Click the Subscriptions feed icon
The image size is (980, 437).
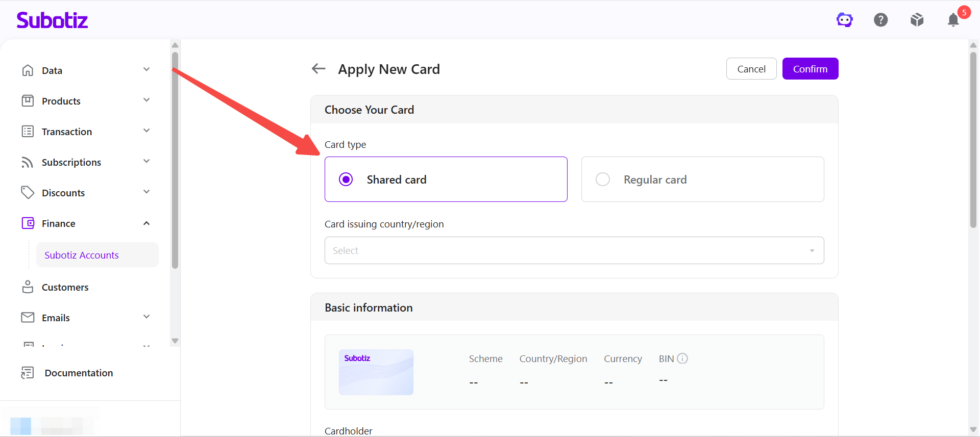(28, 162)
